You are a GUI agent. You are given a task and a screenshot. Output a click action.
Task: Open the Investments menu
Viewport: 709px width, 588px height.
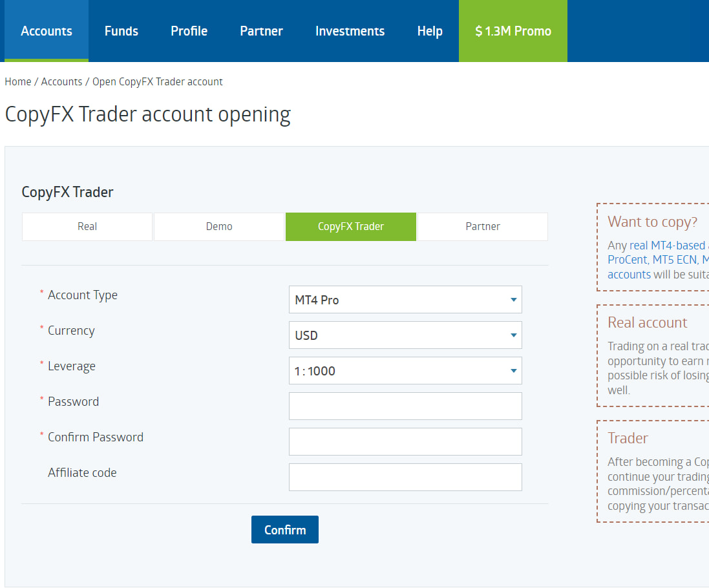coord(350,31)
